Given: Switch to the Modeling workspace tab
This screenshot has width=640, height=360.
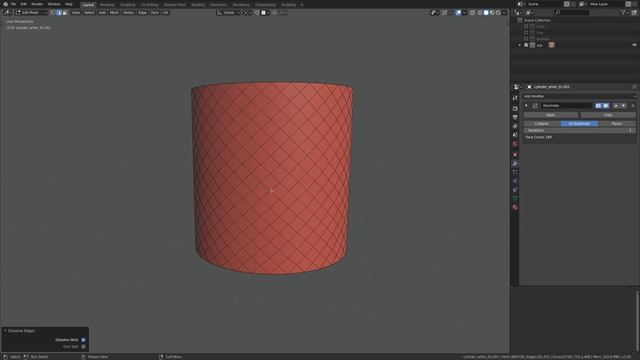Looking at the screenshot, I should pos(107,4).
